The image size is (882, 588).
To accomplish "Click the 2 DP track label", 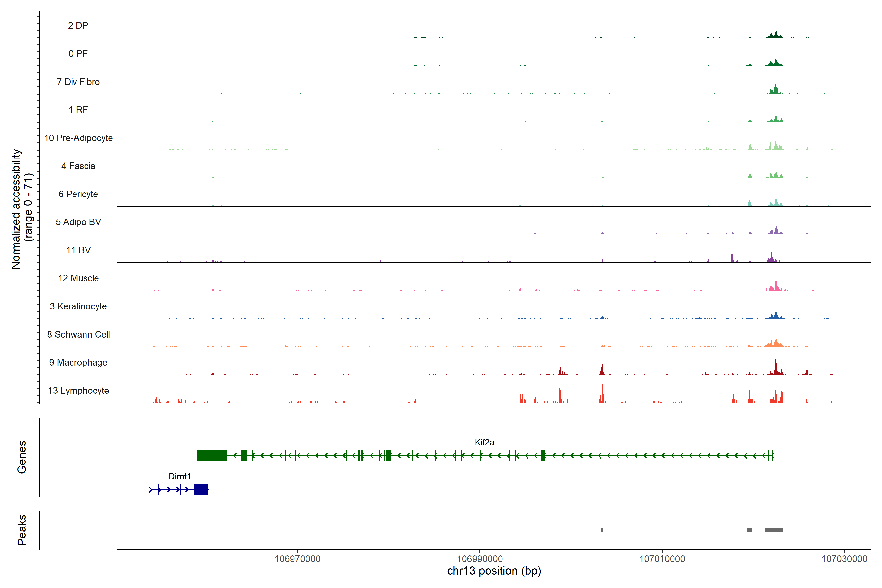I will tap(78, 25).
